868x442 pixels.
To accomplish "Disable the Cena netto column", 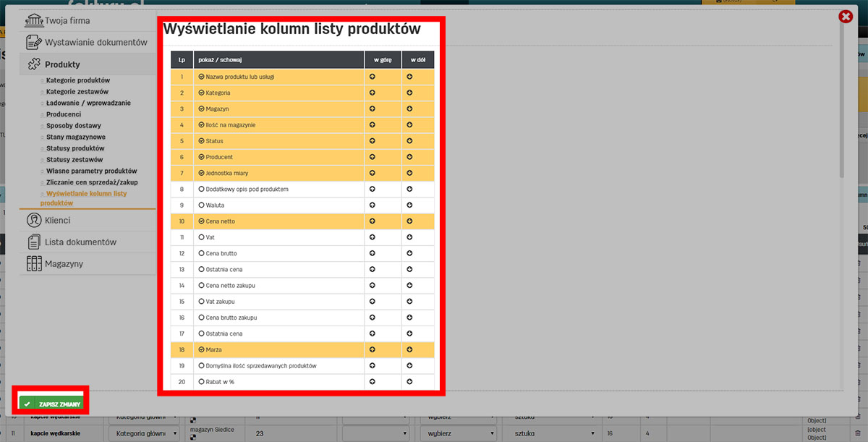I will (x=201, y=221).
